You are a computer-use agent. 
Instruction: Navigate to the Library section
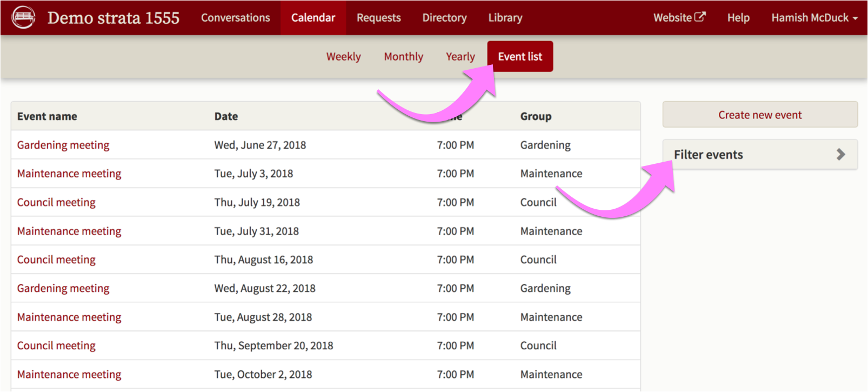tap(505, 18)
